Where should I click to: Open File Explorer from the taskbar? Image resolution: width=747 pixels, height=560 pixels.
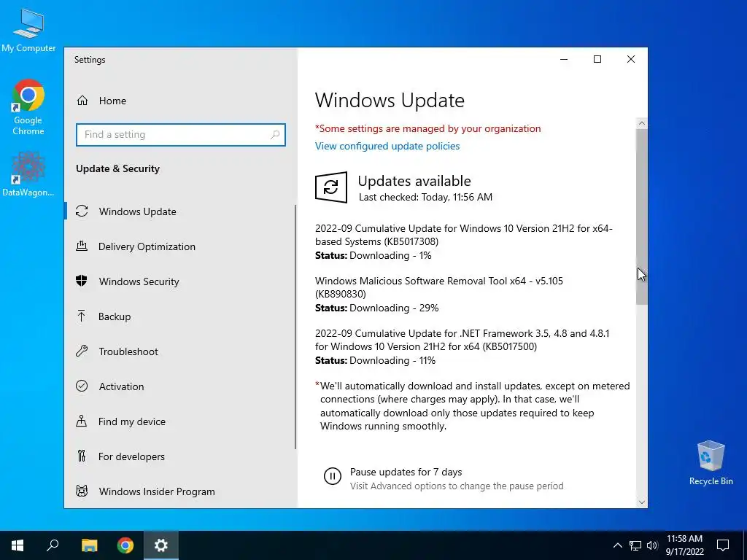(x=89, y=545)
